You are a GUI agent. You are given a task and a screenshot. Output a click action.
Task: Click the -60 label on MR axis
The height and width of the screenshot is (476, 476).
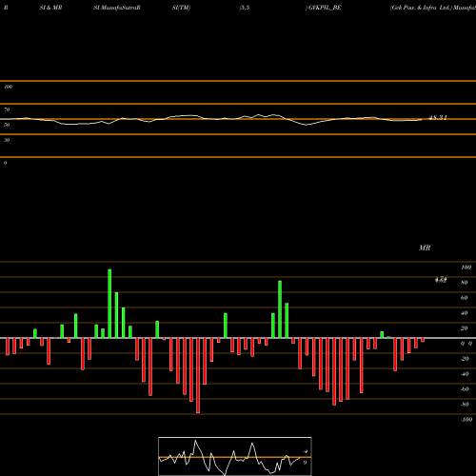pyautogui.click(x=465, y=389)
